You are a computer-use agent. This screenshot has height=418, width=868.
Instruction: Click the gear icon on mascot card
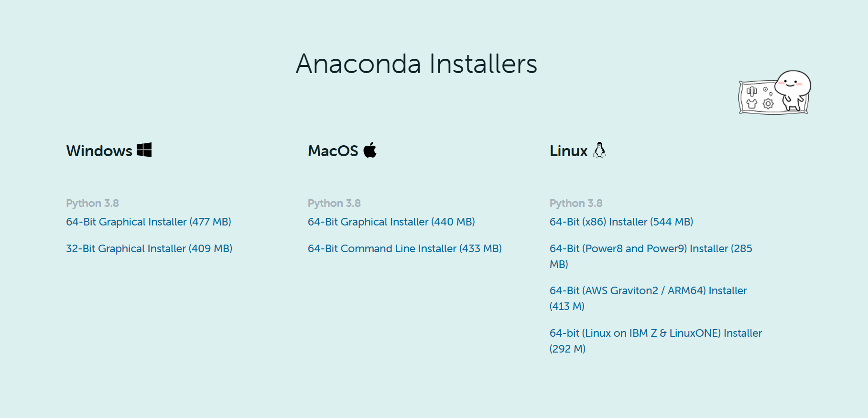pos(768,104)
